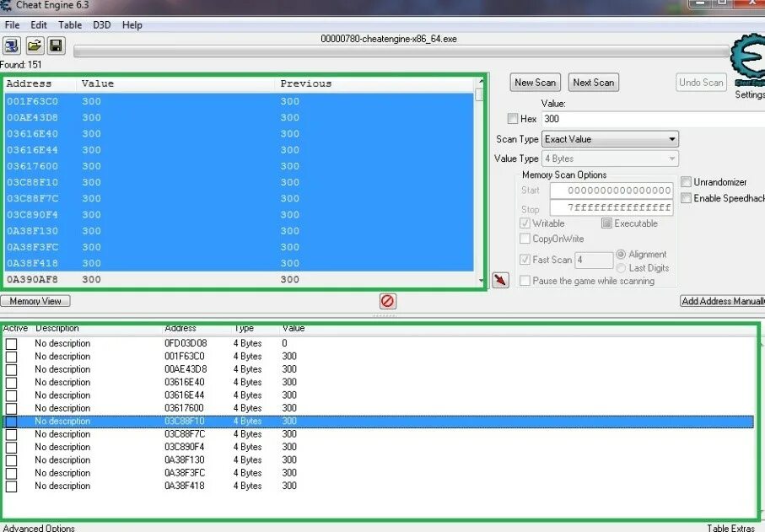Open the Scan Type dropdown
Screen dimensions: 765x532
pos(610,139)
